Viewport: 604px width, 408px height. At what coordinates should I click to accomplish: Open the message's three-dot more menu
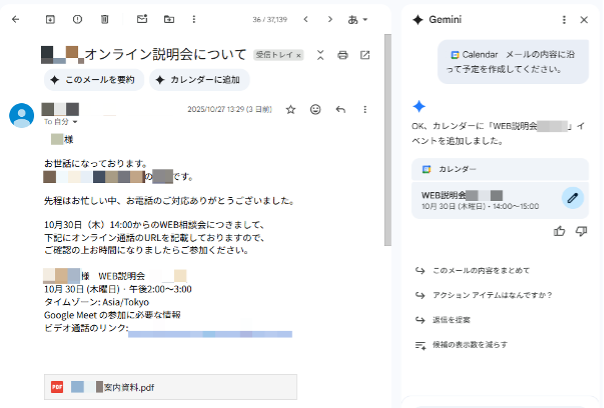coord(365,109)
